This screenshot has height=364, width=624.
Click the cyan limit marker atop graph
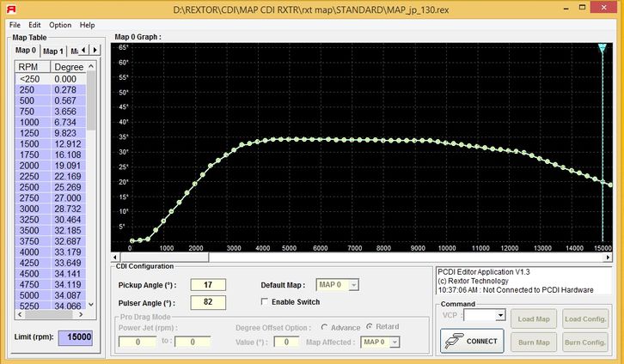coord(603,48)
